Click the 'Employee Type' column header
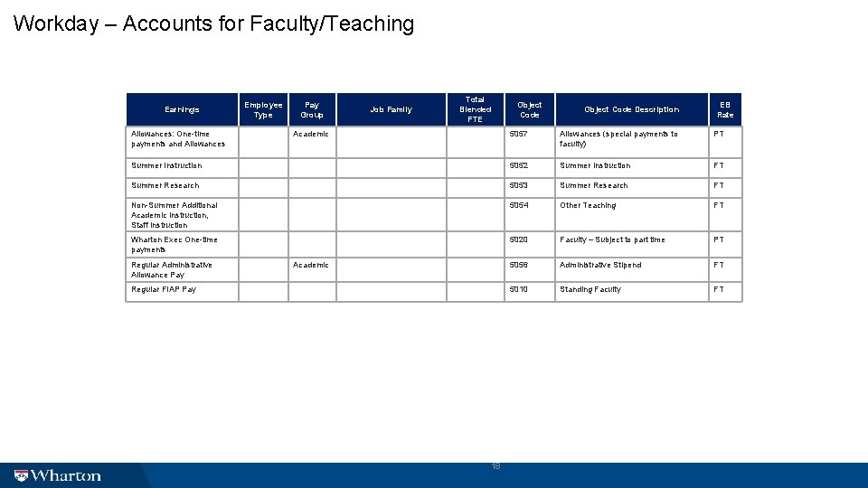Screen dimensions: 868x488 click(x=263, y=109)
